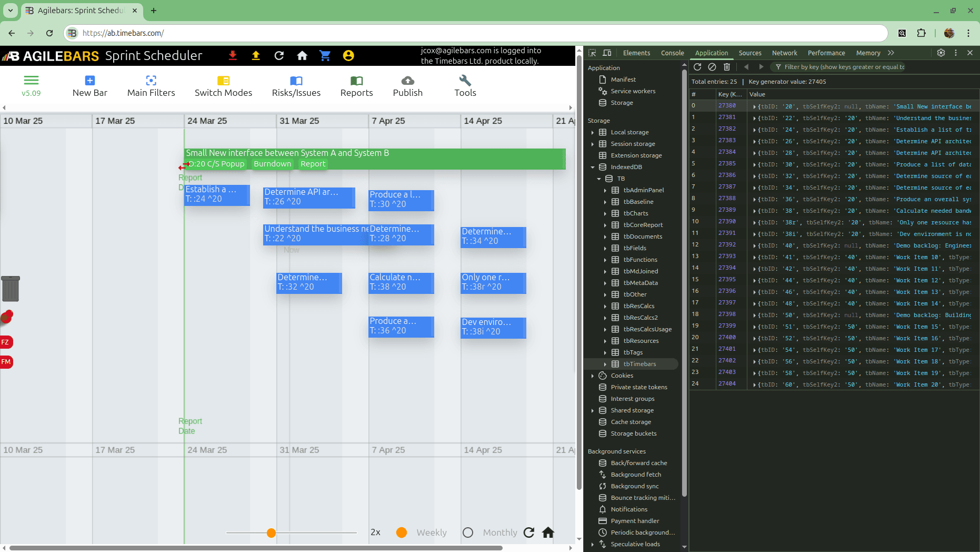Select the Monthly radio option
Image resolution: width=980 pixels, height=552 pixels.
click(x=468, y=533)
